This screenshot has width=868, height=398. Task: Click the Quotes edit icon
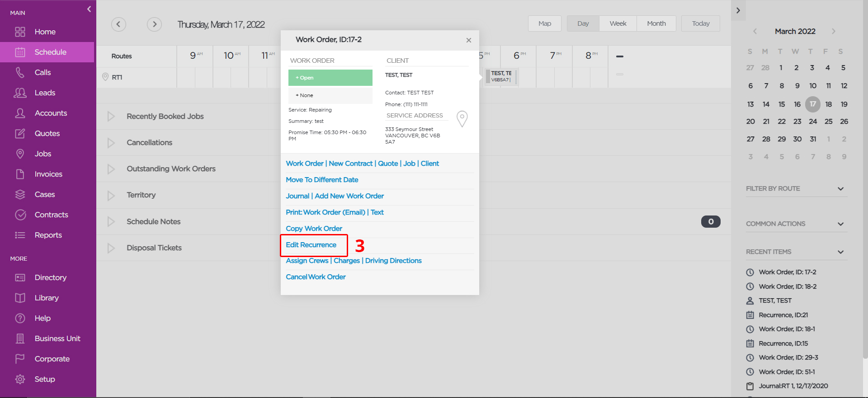20,133
